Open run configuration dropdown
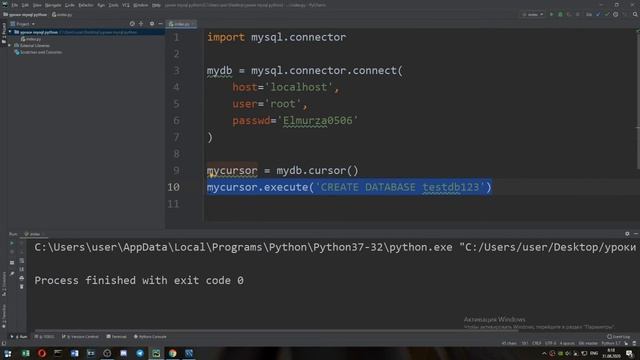 pos(533,14)
